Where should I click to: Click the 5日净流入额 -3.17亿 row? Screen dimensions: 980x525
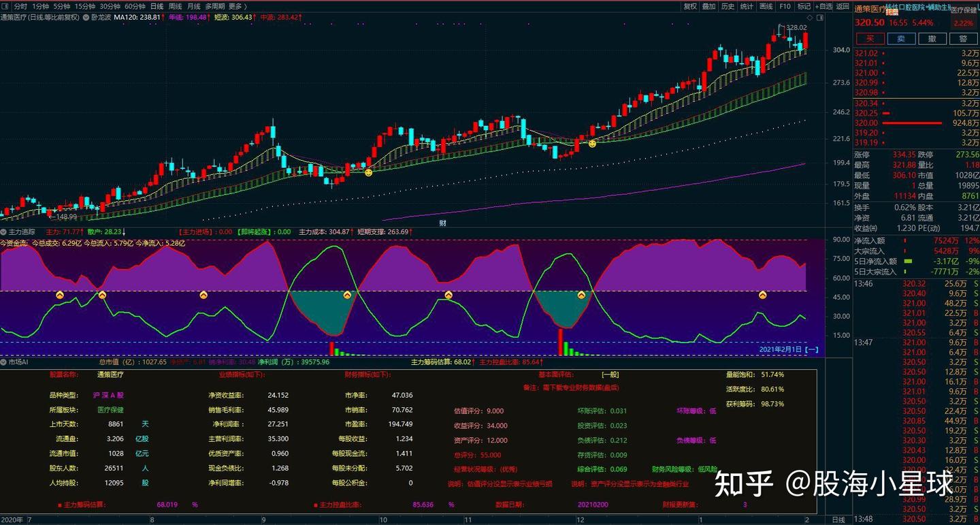pyautogui.click(x=916, y=261)
